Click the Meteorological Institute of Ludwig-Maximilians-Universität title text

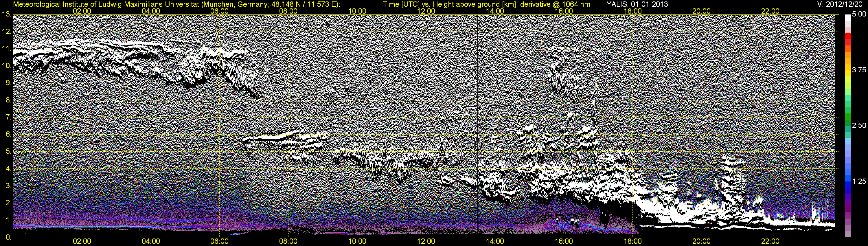(176, 4)
